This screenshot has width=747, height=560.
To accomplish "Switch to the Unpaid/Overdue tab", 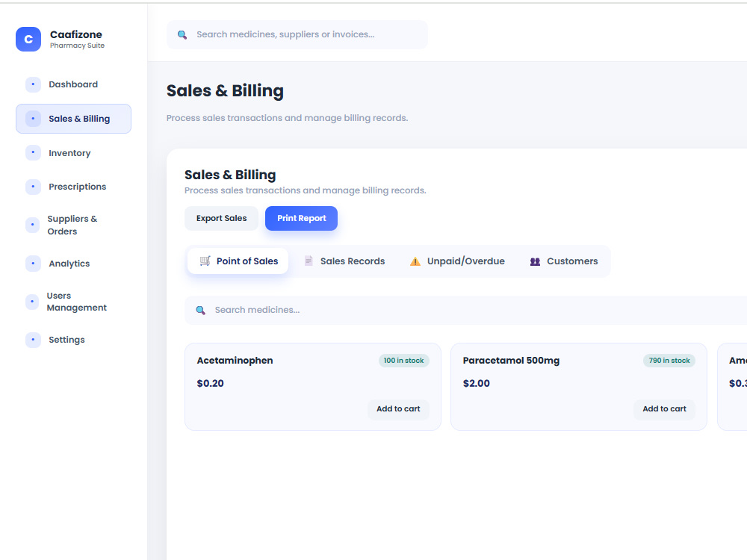I will (457, 261).
